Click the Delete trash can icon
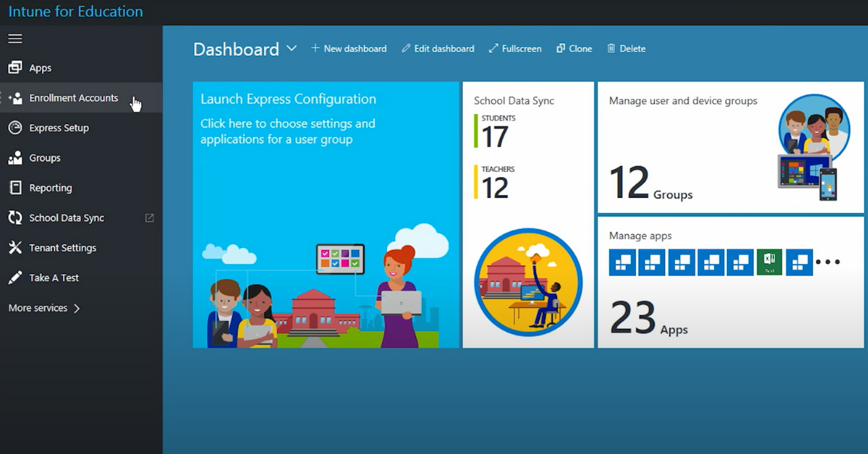 [611, 48]
